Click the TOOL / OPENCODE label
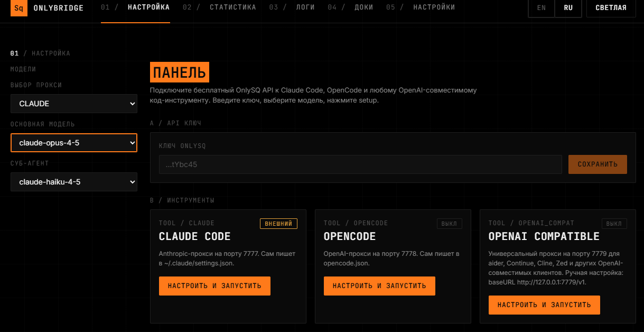Viewport: 644px width, 332px height. tap(356, 223)
